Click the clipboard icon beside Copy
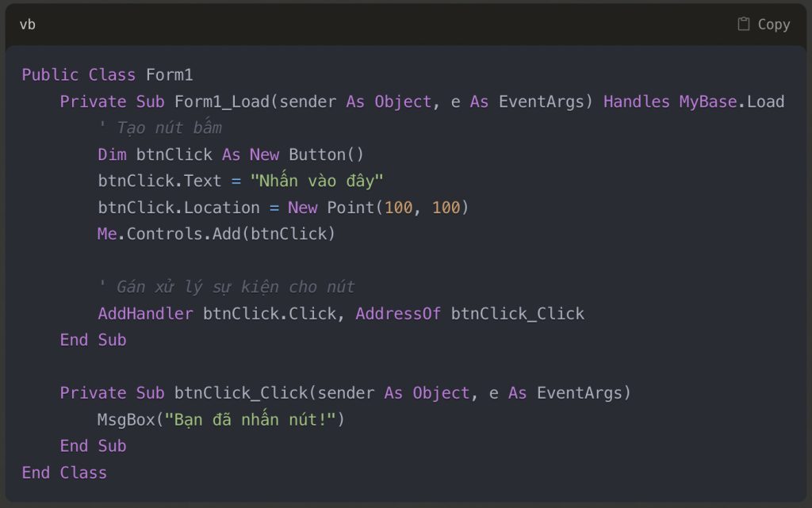This screenshot has width=812, height=508. 742,24
